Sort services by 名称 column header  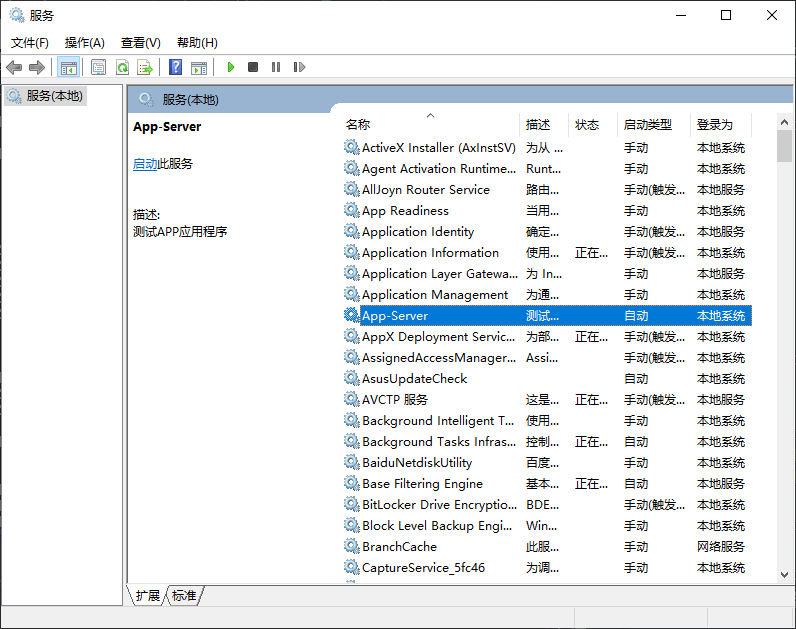click(358, 125)
